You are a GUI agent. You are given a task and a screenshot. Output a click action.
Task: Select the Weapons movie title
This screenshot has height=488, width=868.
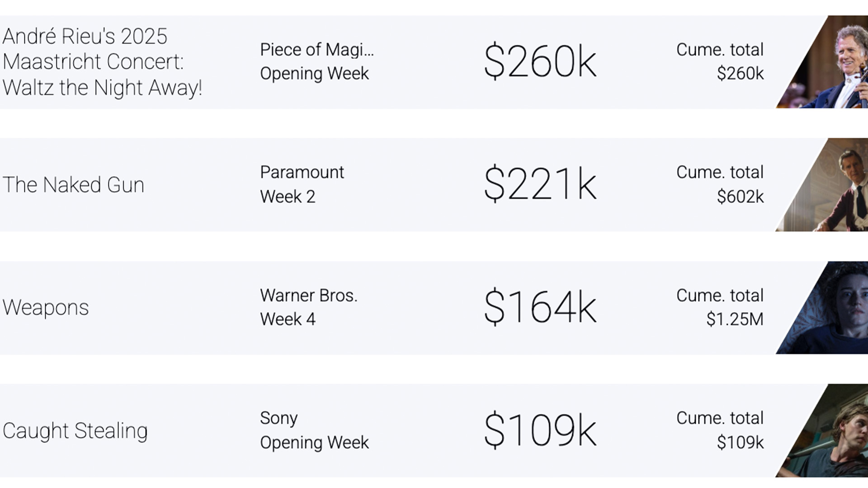click(46, 308)
